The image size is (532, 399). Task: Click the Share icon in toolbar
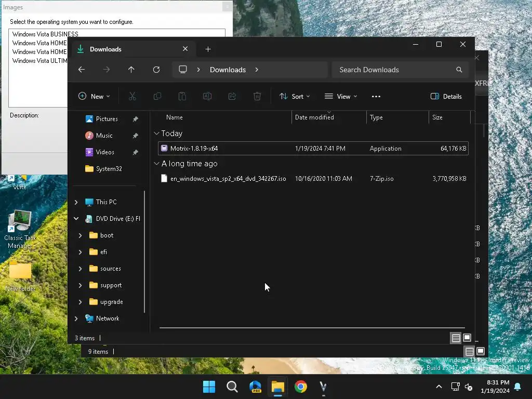click(232, 96)
